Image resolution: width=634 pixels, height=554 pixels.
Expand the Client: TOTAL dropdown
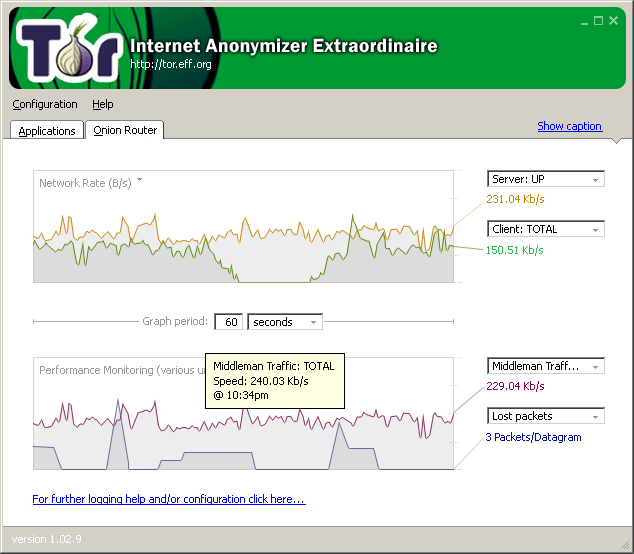click(x=546, y=229)
